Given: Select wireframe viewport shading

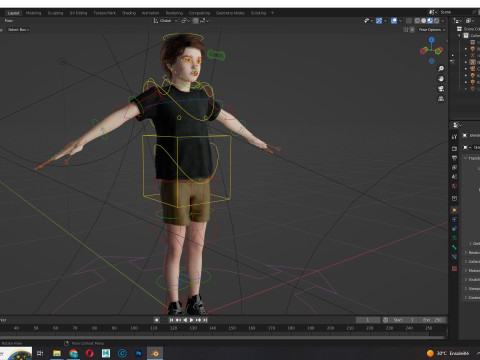Looking at the screenshot, I should pyautogui.click(x=417, y=21).
